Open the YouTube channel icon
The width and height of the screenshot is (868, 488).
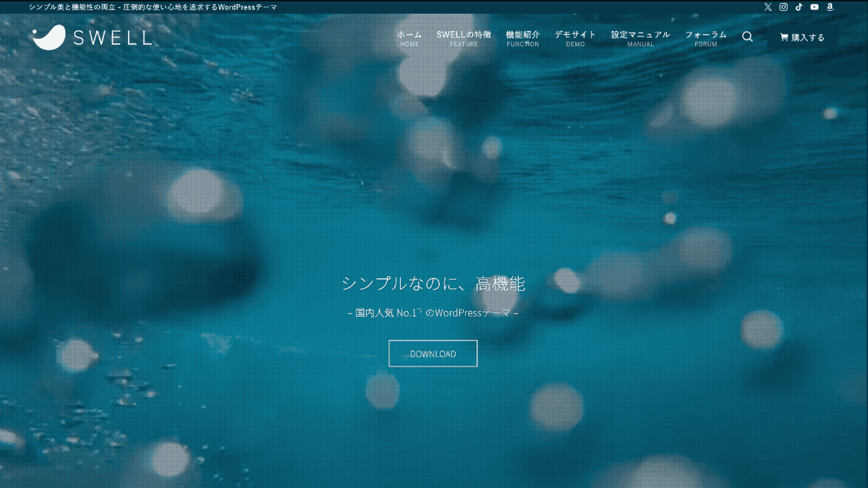tap(814, 7)
